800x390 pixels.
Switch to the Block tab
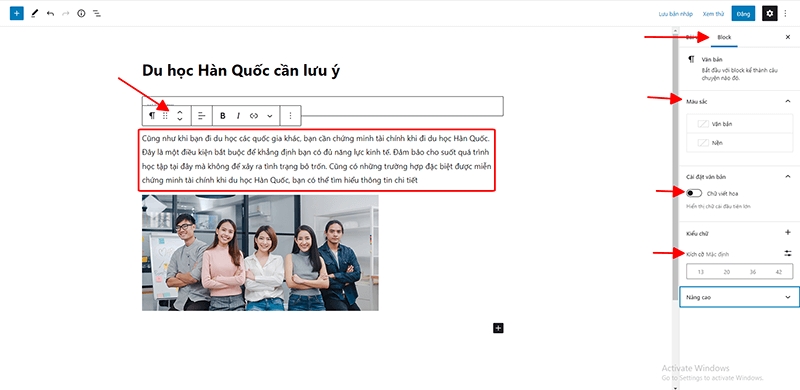(724, 37)
